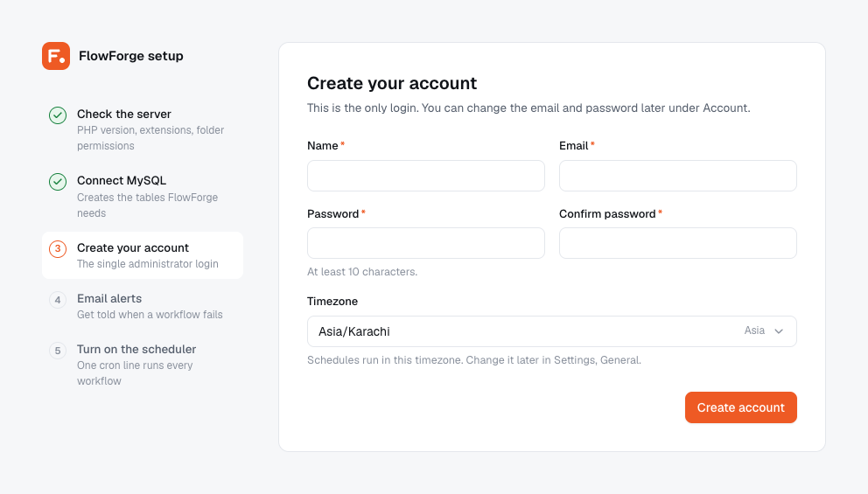Click the step 3 circle icon
Screen dimensions: 868x494
point(58,249)
